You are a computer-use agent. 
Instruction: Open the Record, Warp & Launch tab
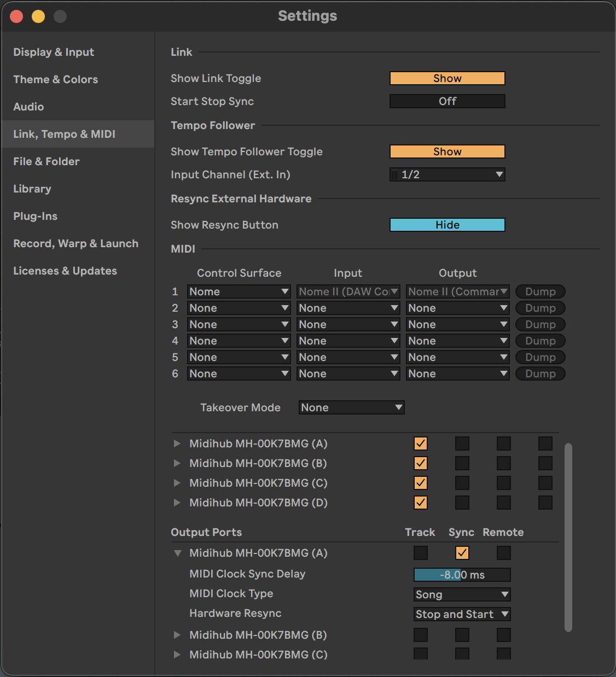click(75, 243)
